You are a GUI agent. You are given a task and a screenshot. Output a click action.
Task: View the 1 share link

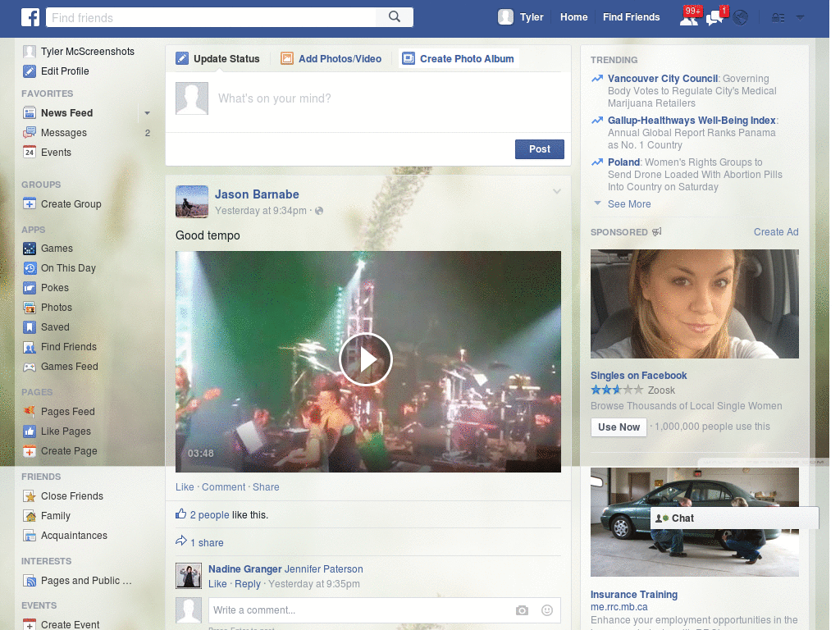click(207, 543)
